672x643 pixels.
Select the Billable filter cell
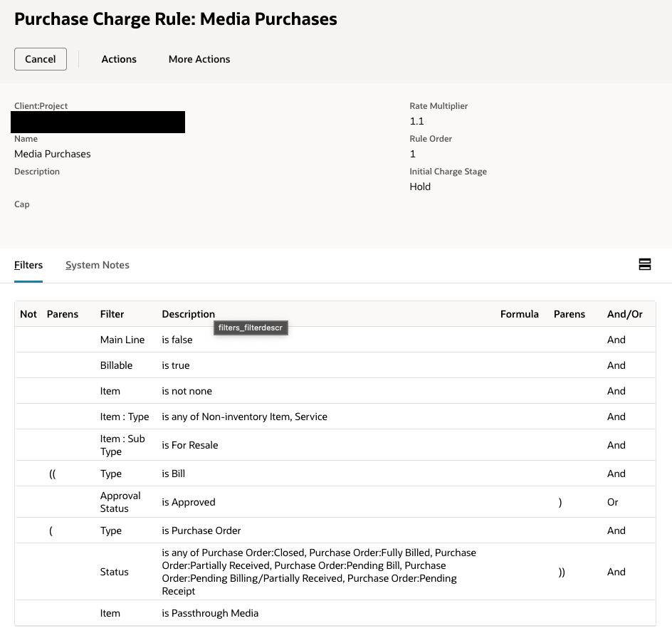[x=116, y=365]
